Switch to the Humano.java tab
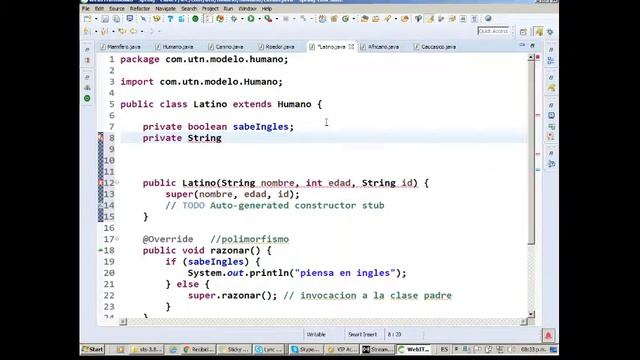Screen dimensions: 640x360 174,47
